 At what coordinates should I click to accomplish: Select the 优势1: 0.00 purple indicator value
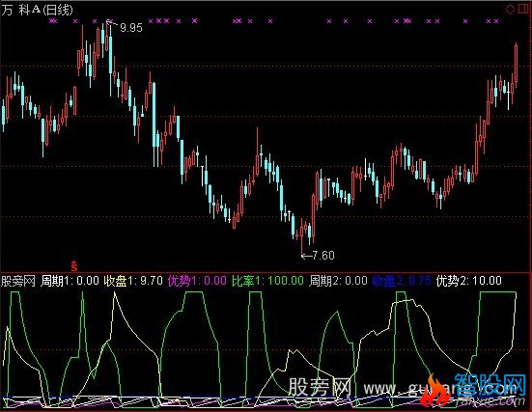(x=197, y=281)
